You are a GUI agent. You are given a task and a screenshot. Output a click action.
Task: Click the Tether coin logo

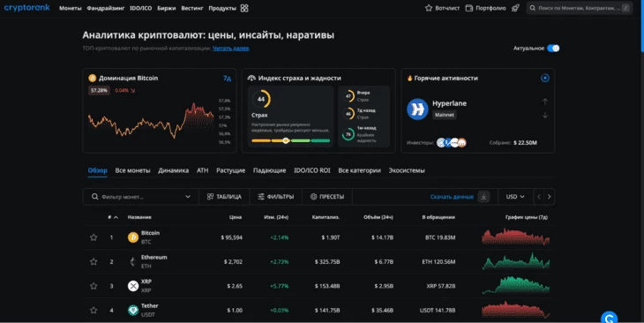[133, 311]
